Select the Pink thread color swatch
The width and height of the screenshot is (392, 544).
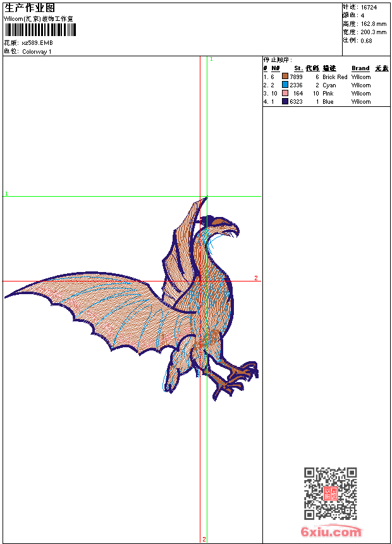[285, 94]
